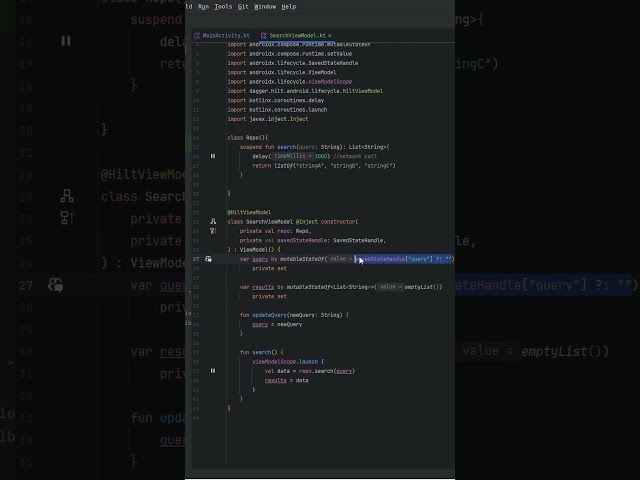The width and height of the screenshot is (640, 480).
Task: Click 'updateQuery' function name
Action: [269, 315]
